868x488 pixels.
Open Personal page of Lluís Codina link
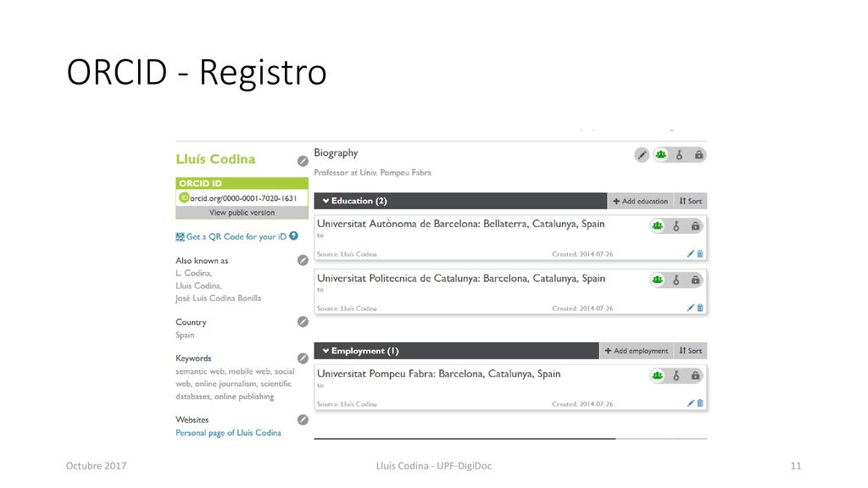[x=228, y=433]
